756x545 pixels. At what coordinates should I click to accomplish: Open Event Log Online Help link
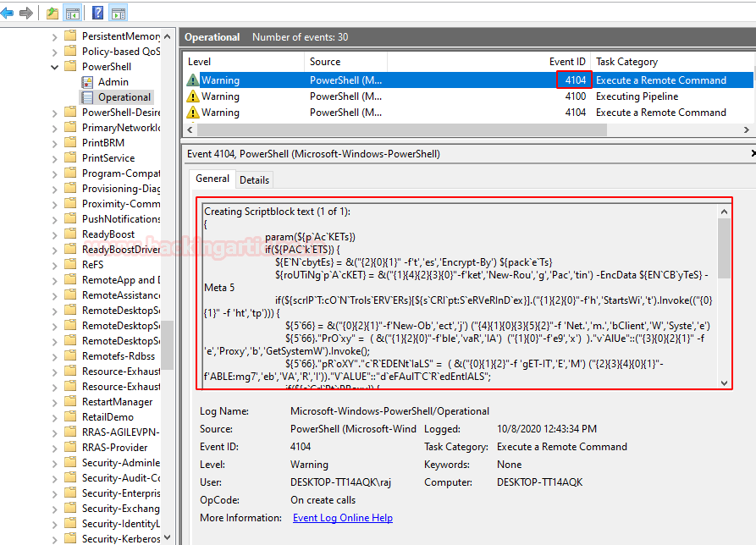tap(343, 518)
